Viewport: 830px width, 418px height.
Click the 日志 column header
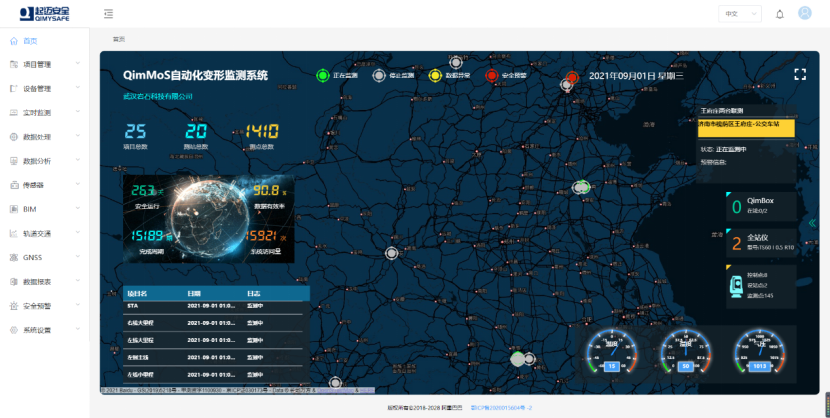253,294
